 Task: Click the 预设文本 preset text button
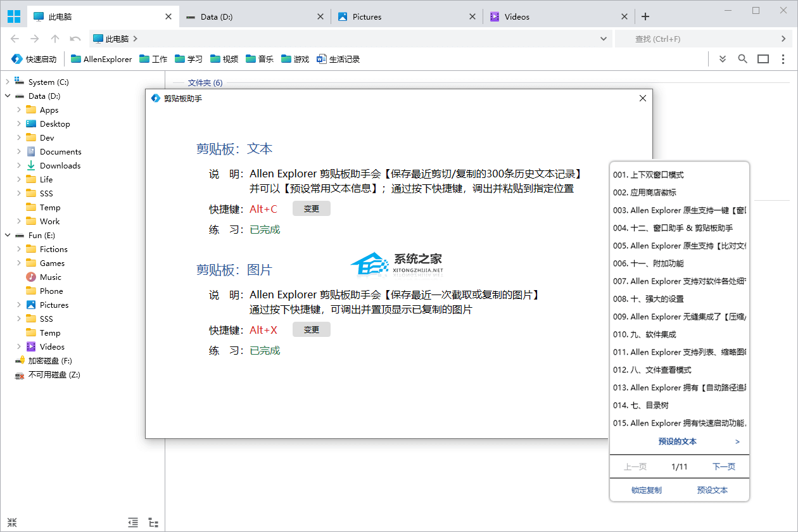click(712, 490)
